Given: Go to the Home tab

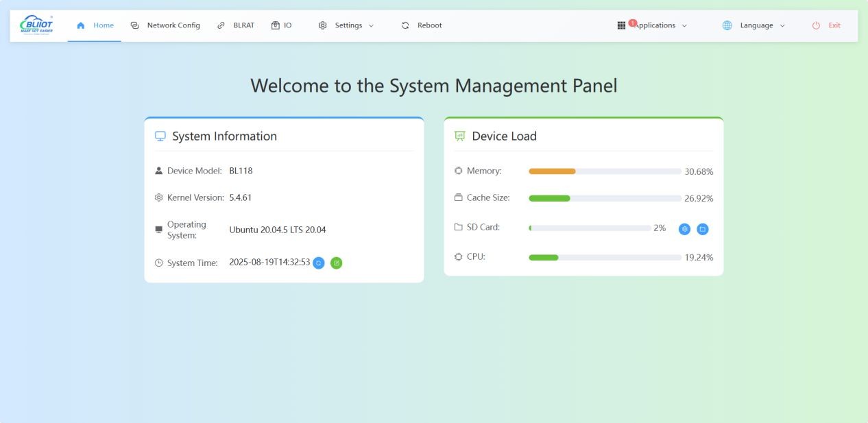Looking at the screenshot, I should click(x=95, y=25).
